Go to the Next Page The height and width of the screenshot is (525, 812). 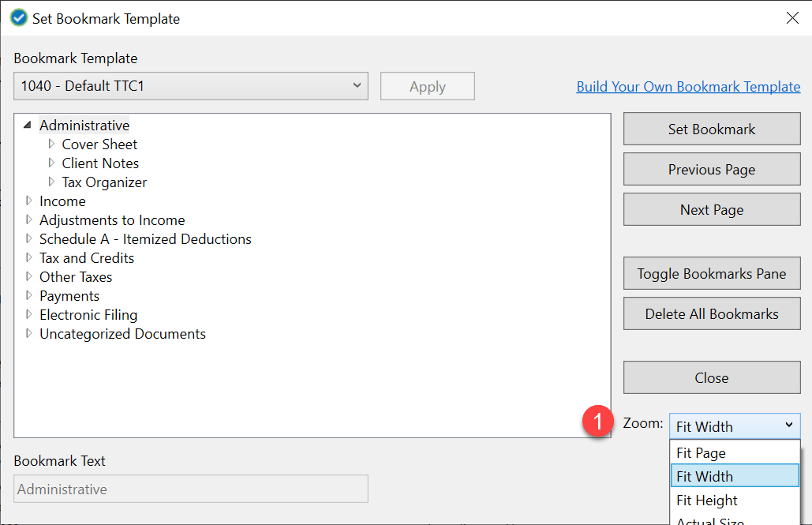(x=711, y=209)
